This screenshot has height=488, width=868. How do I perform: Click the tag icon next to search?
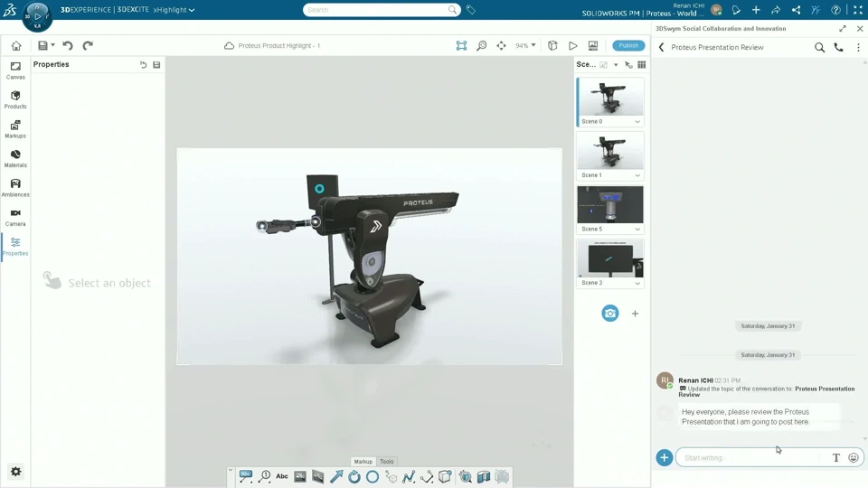click(471, 9)
